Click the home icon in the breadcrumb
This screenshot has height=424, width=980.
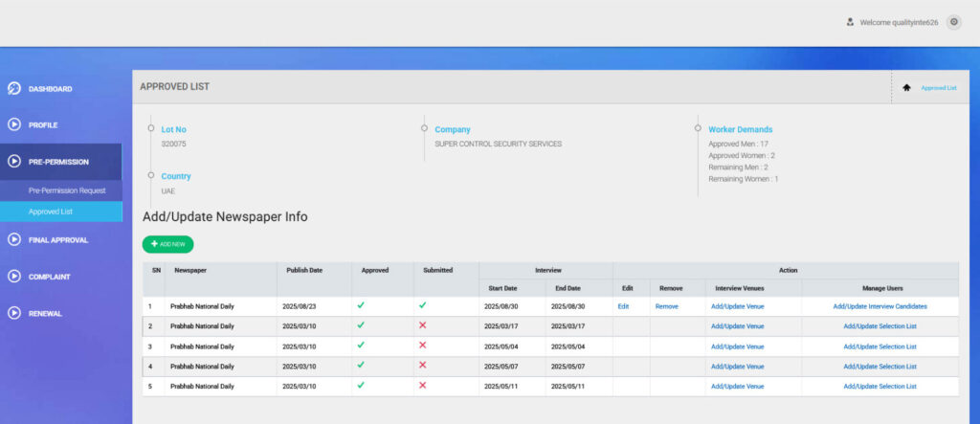(x=906, y=87)
